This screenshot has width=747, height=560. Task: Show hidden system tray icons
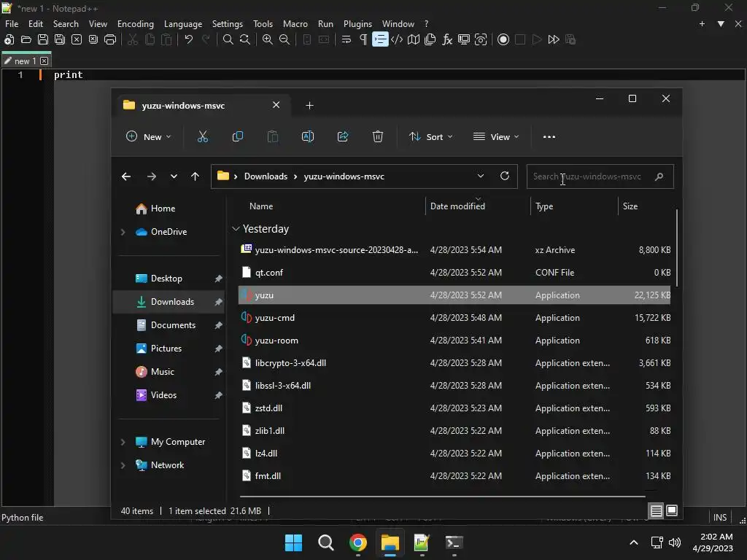coord(634,542)
